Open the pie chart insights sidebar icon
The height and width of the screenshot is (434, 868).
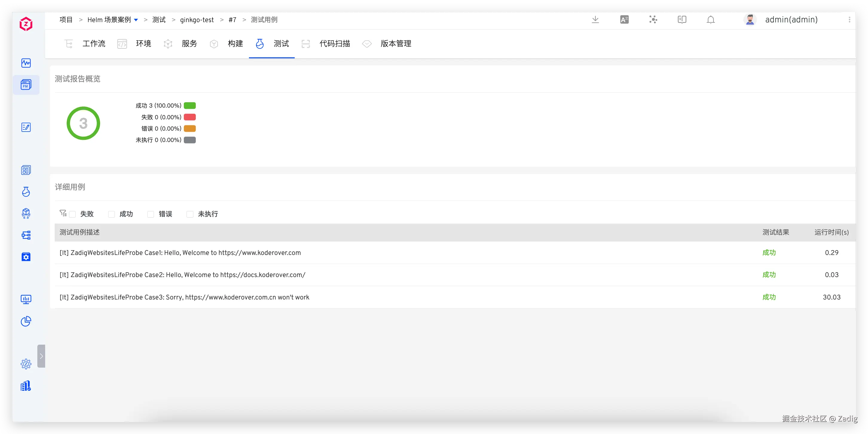click(26, 321)
